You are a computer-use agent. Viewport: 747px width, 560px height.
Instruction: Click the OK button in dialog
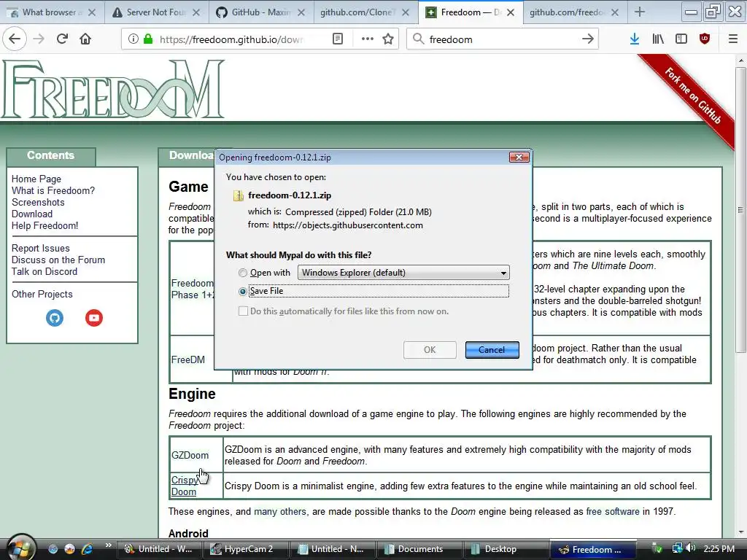point(430,350)
